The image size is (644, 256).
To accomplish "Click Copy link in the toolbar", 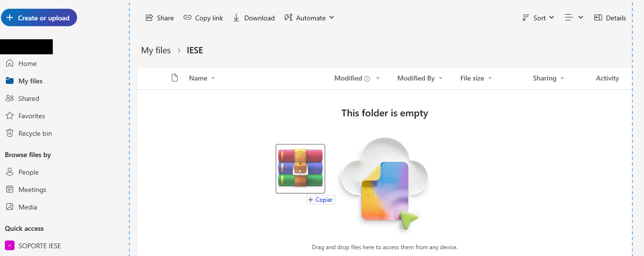I will click(x=203, y=18).
